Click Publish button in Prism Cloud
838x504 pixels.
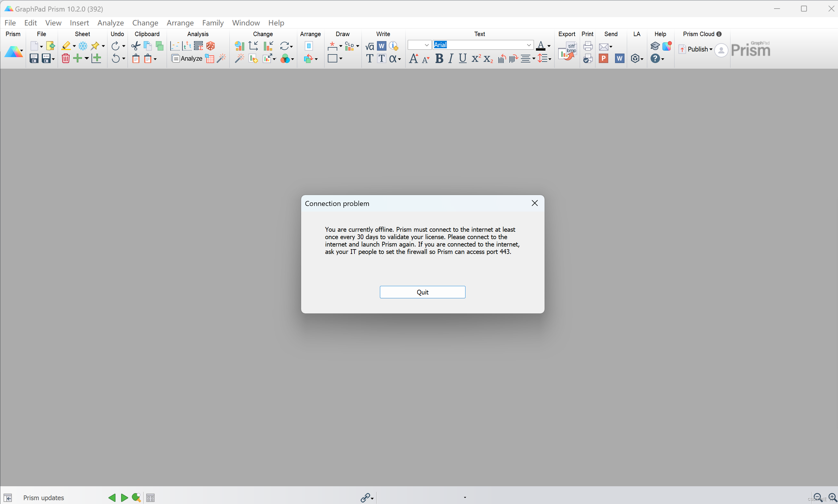point(696,49)
